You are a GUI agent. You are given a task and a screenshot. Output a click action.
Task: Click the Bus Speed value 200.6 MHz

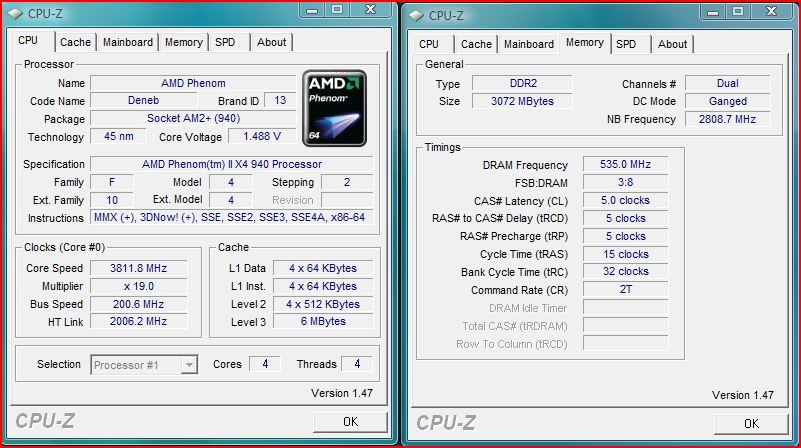pos(138,304)
